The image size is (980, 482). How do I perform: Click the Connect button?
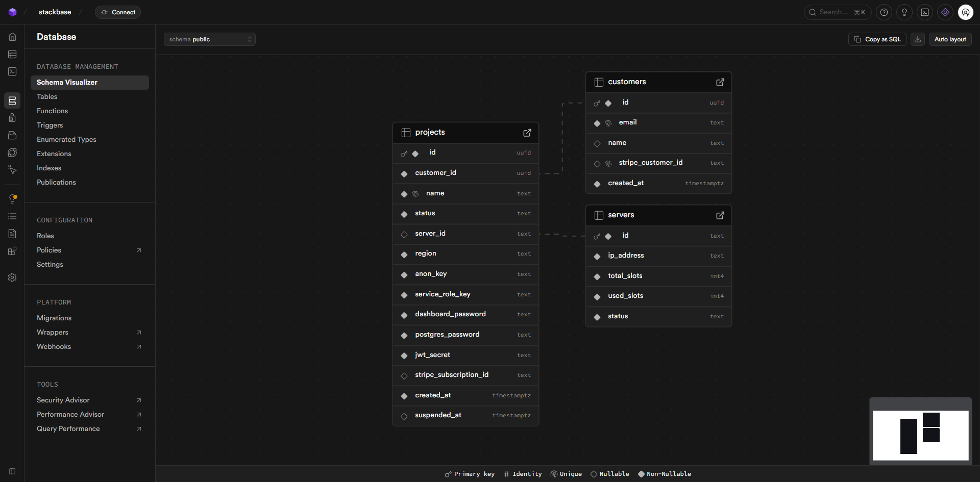coord(118,12)
